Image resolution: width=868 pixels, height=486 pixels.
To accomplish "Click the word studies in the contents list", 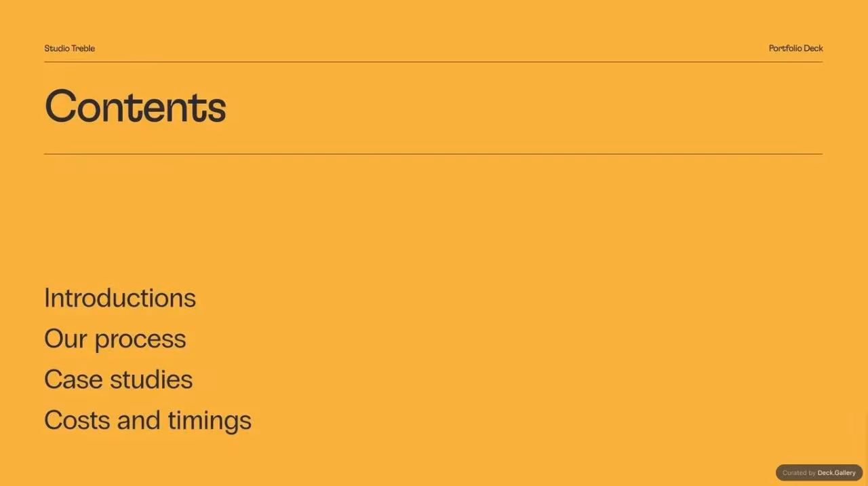I will (x=151, y=379).
